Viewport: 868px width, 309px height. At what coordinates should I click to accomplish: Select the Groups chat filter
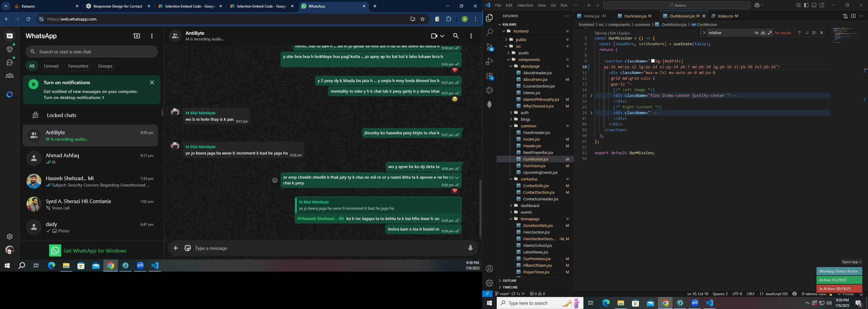coord(105,66)
